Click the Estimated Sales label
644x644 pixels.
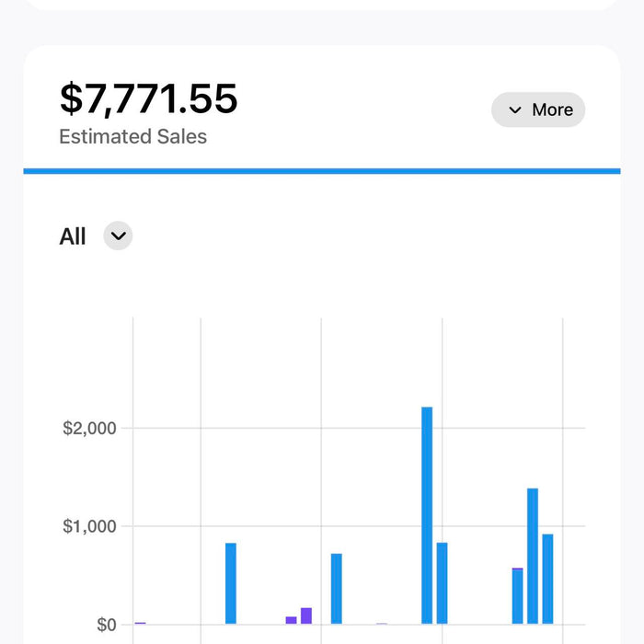point(133,137)
